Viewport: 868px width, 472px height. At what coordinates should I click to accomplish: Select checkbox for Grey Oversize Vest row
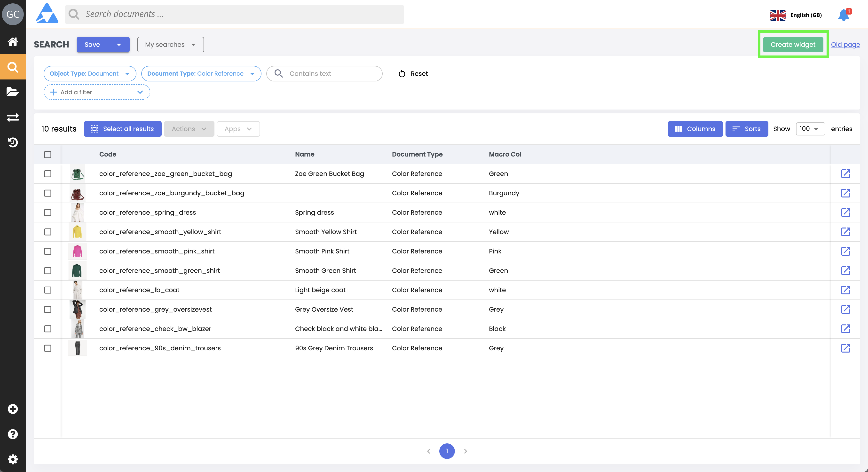pos(48,309)
